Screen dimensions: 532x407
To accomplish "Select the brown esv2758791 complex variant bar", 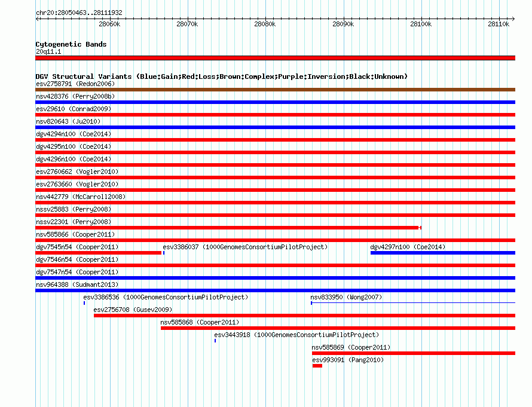I will [275, 90].
